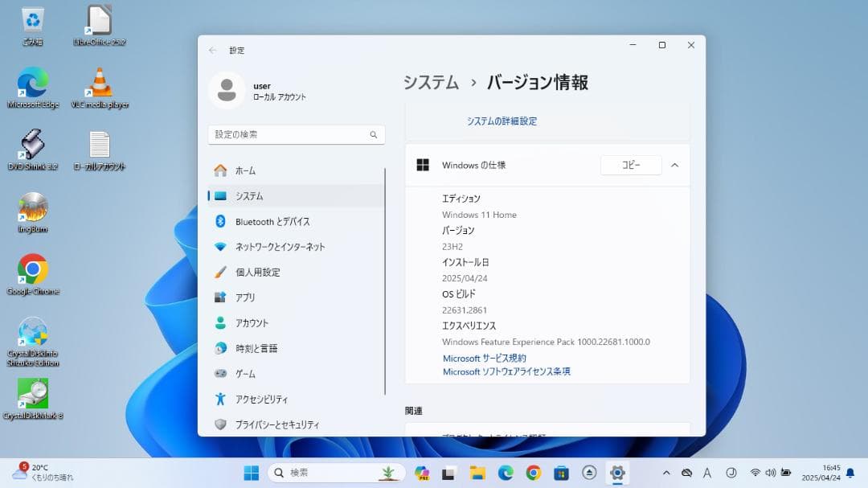Open the weather widget showing 20°C

click(43, 472)
